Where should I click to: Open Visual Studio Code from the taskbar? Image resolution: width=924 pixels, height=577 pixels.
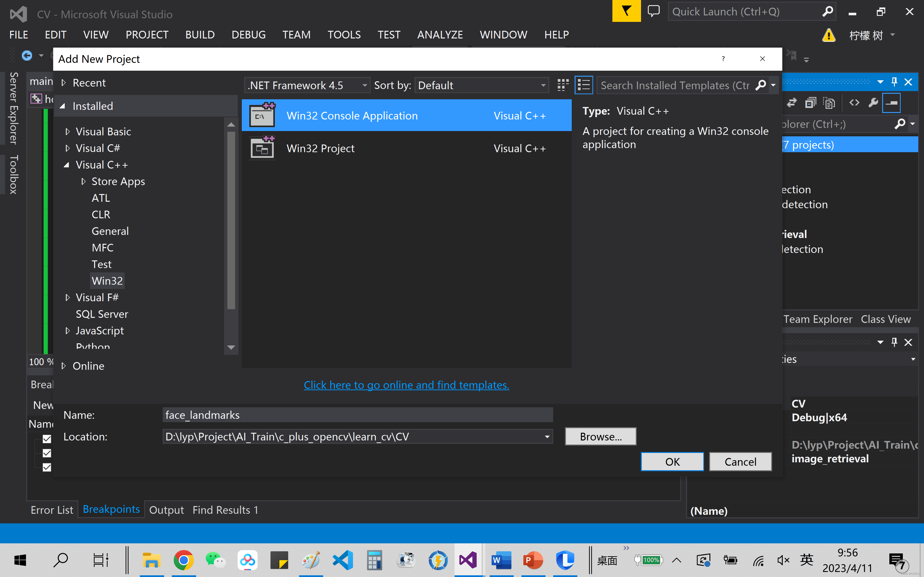tap(342, 560)
